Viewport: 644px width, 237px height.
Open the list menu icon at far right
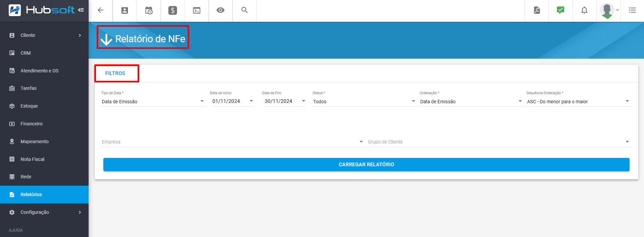tap(632, 10)
